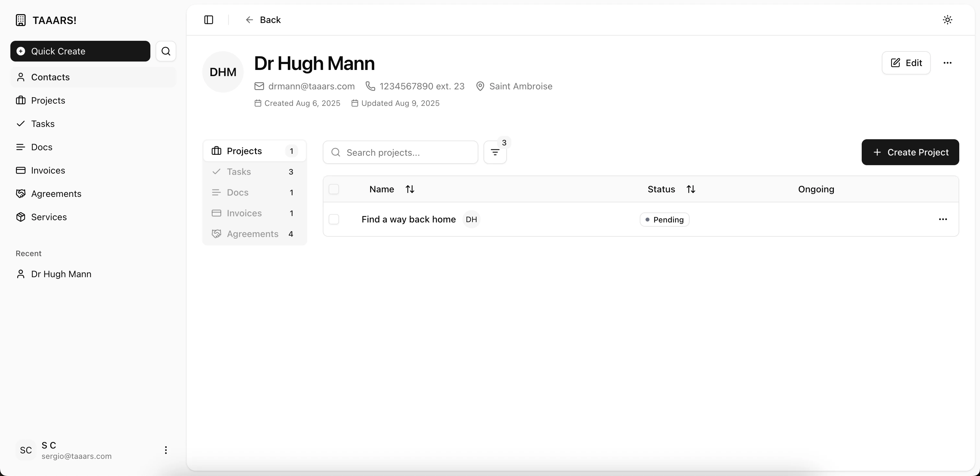This screenshot has height=476, width=980.
Task: Select all projects header checkbox
Action: (x=334, y=189)
